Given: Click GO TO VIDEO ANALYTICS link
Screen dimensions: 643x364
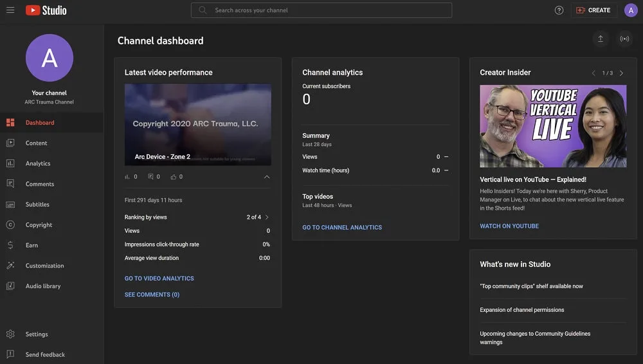Looking at the screenshot, I should [159, 278].
